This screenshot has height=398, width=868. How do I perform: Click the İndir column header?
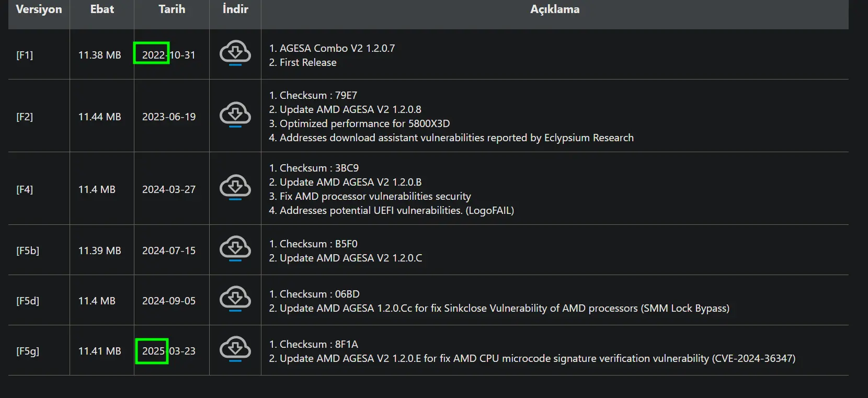point(235,9)
